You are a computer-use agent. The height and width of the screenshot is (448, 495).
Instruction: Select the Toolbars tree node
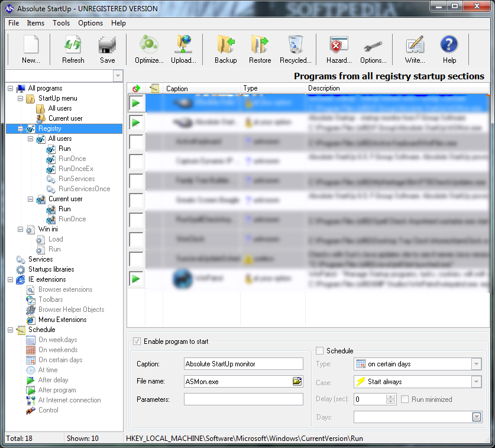(50, 299)
